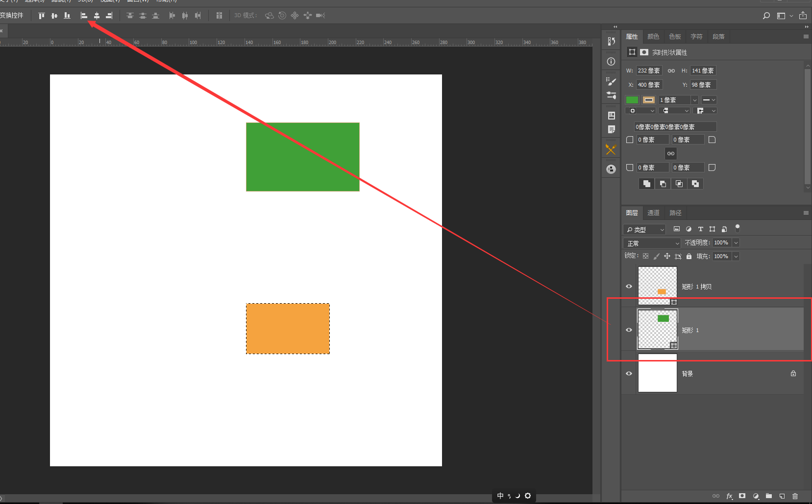Screen dimensions: 812x504
Task: Click the Align right edges icon
Action: tap(109, 16)
